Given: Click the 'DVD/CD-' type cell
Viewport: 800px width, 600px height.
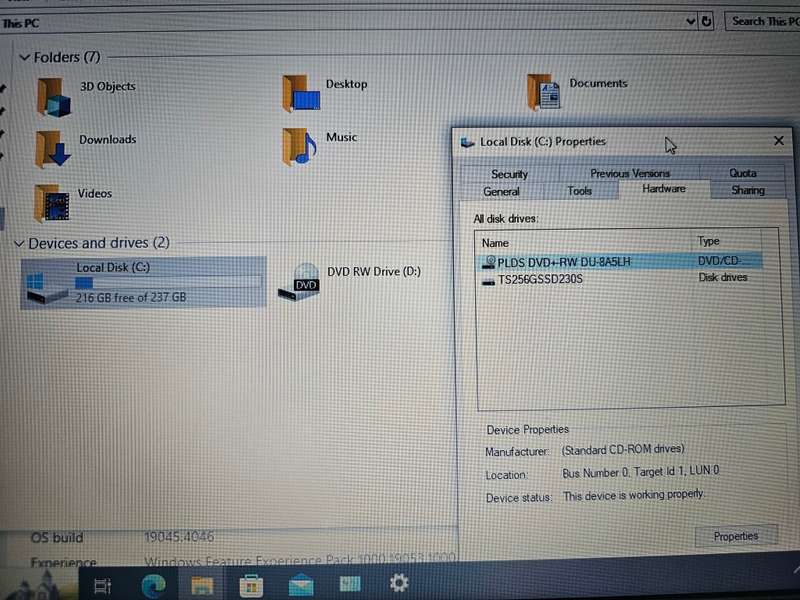Looking at the screenshot, I should pos(719,261).
